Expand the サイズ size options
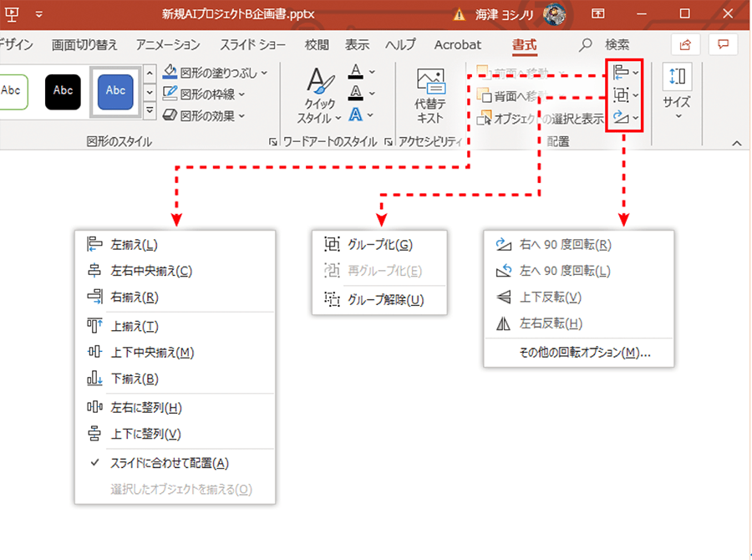The width and height of the screenshot is (752, 560). click(677, 92)
